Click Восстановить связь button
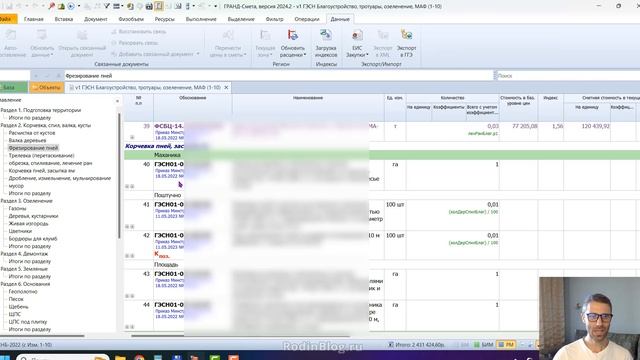Viewport: 640px width, 360px height. click(x=139, y=32)
